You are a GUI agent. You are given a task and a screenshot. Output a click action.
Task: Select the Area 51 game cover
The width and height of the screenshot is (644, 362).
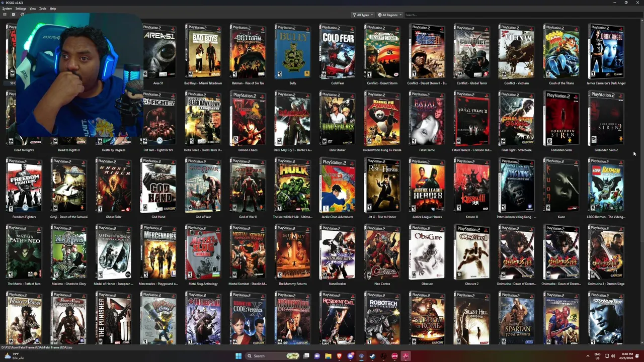click(x=158, y=52)
